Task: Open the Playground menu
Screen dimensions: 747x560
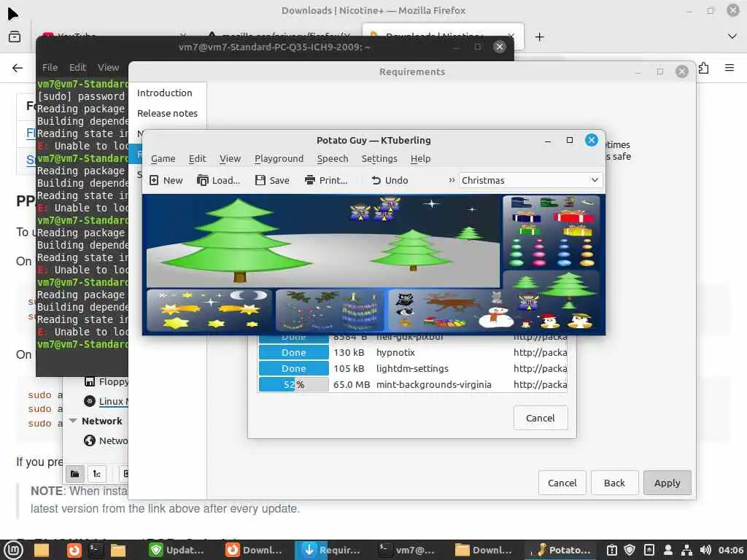Action: pos(279,158)
